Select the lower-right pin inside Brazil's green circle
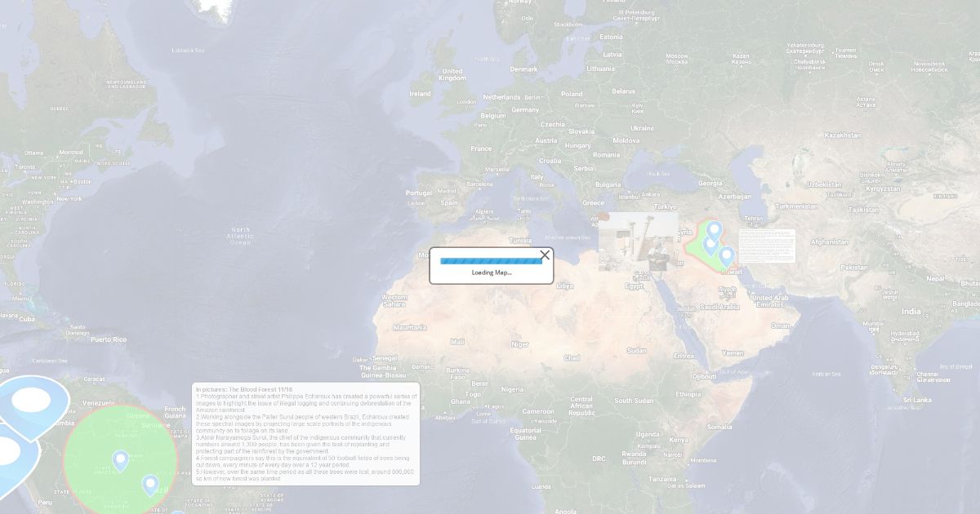This screenshot has height=514, width=980. coord(149,485)
